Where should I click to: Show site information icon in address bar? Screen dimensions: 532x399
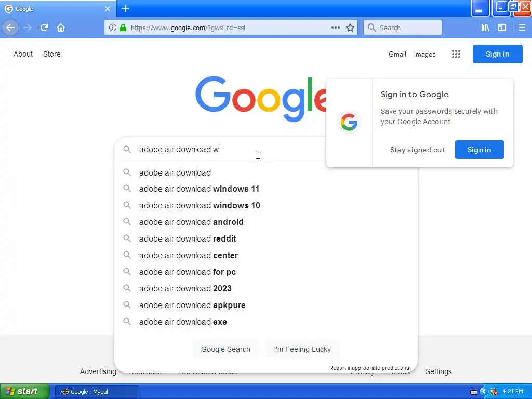[x=113, y=28]
